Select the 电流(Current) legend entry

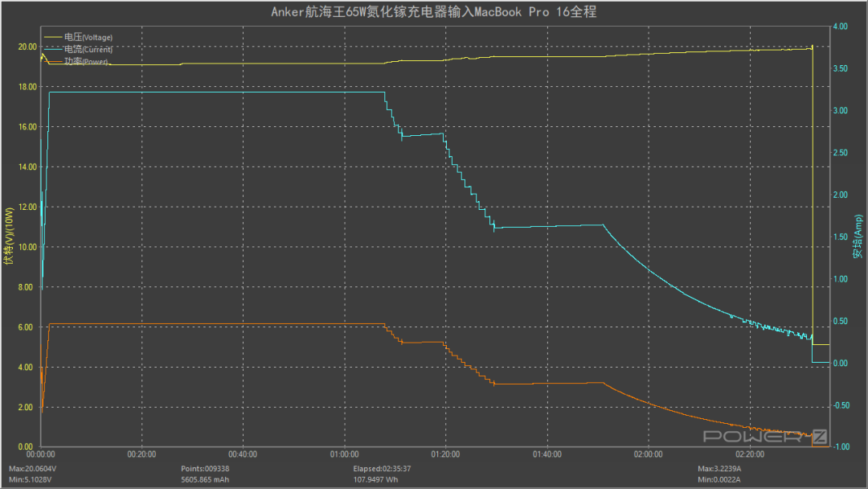[x=78, y=49]
